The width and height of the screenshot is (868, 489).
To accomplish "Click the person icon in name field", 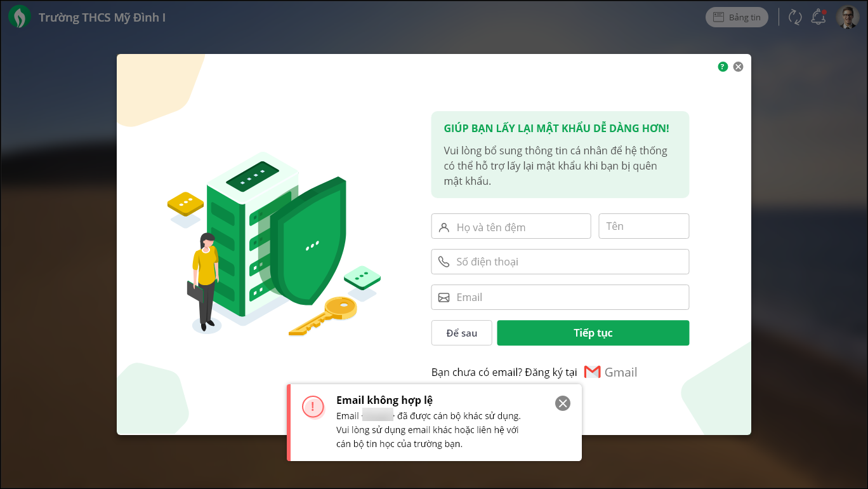I will [x=444, y=227].
